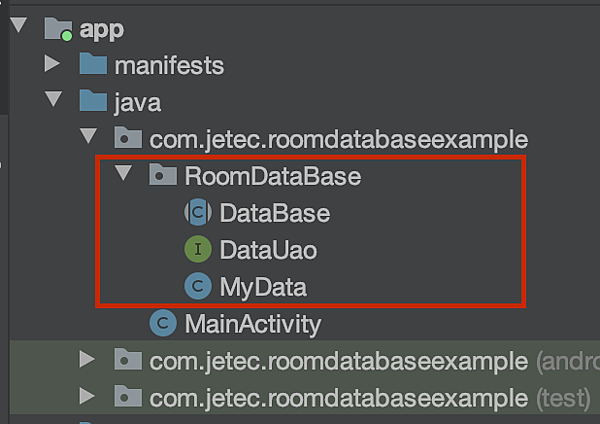Click the app module folder icon

point(58,29)
